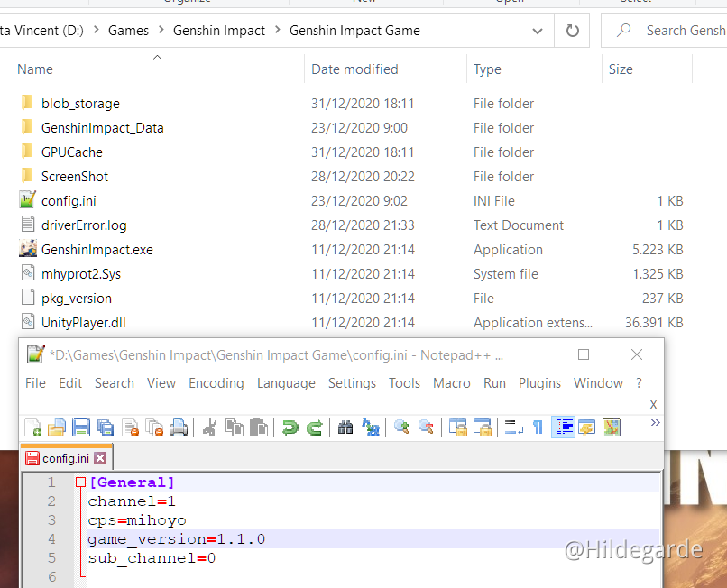Screen dimensions: 727x588
Task: Select the config.ini document tab
Action: [x=64, y=457]
